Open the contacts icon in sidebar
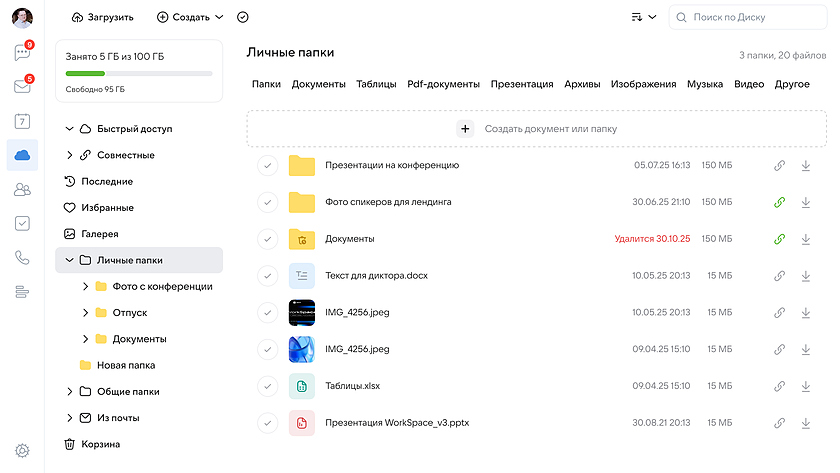The width and height of the screenshot is (840, 473). coord(22,189)
